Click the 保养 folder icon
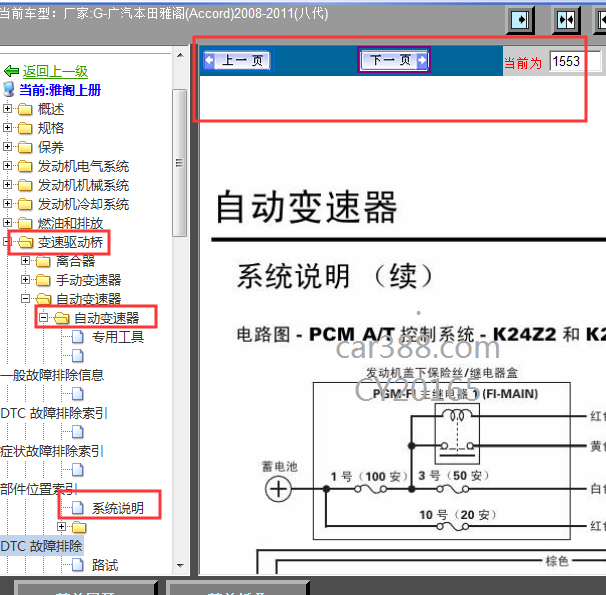606x595 pixels. click(25, 147)
